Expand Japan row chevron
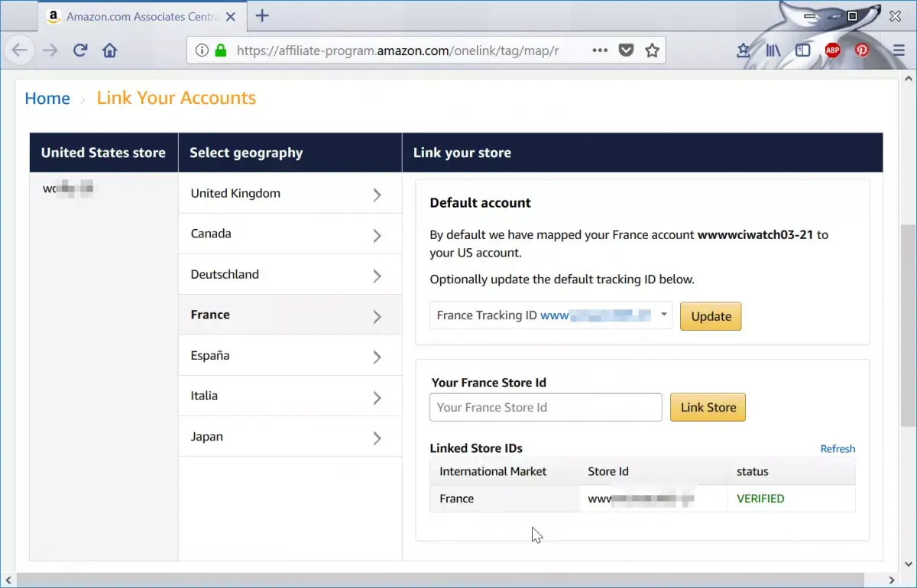917x588 pixels. [x=377, y=438]
